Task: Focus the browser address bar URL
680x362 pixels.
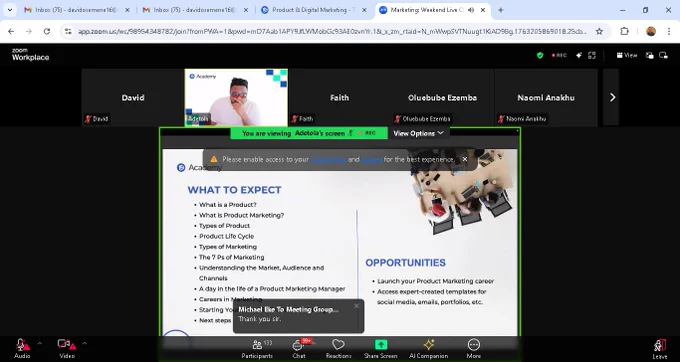Action: [332, 31]
